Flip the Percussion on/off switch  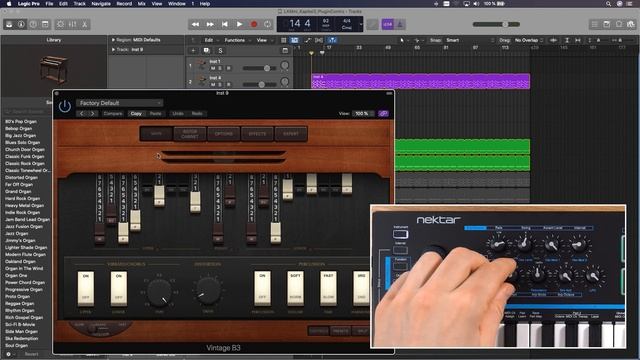[262, 288]
